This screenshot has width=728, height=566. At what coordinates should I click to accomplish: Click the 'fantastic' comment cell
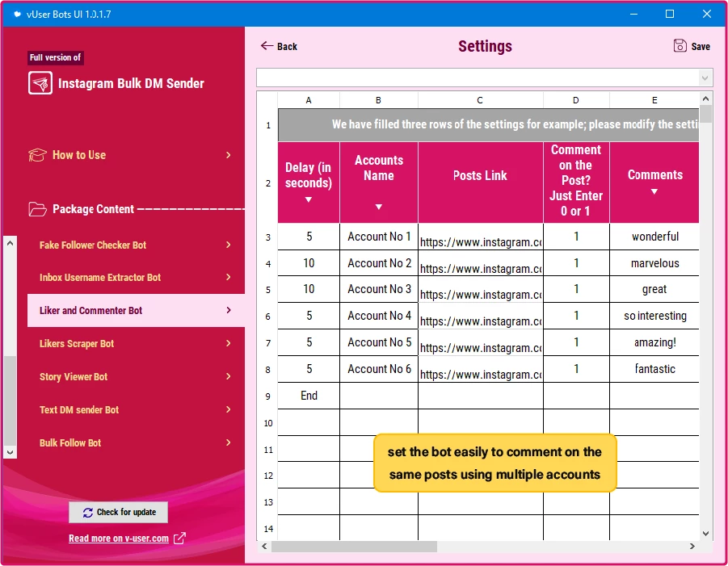654,369
